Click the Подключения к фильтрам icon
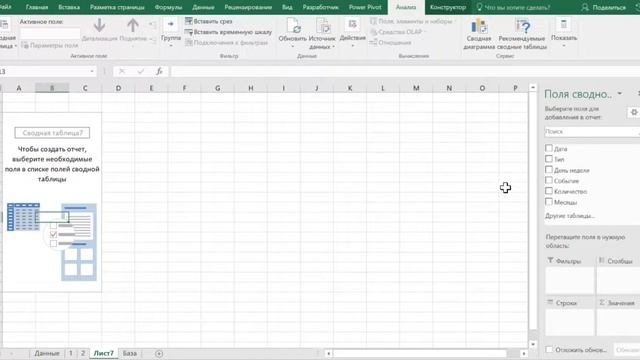The height and width of the screenshot is (360, 640). coord(189,42)
